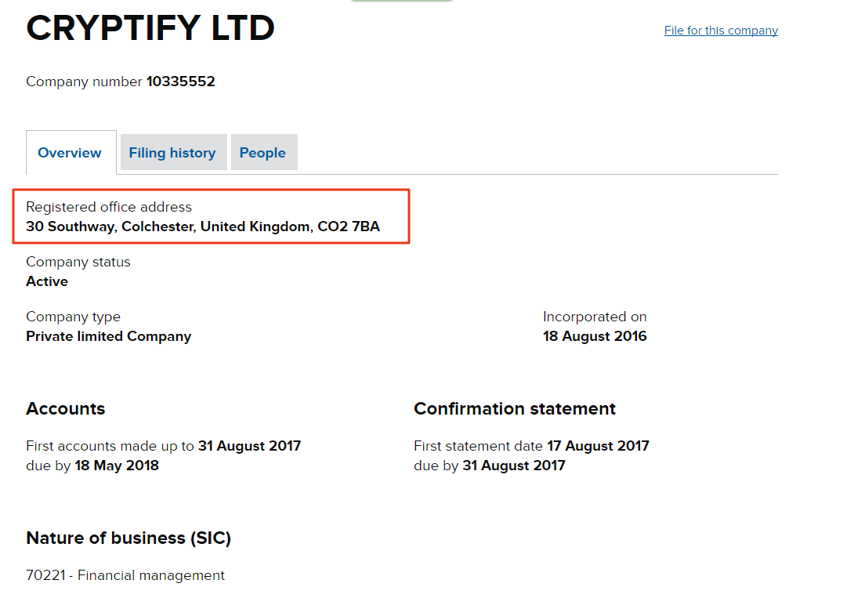Click the Company status label

(x=78, y=262)
